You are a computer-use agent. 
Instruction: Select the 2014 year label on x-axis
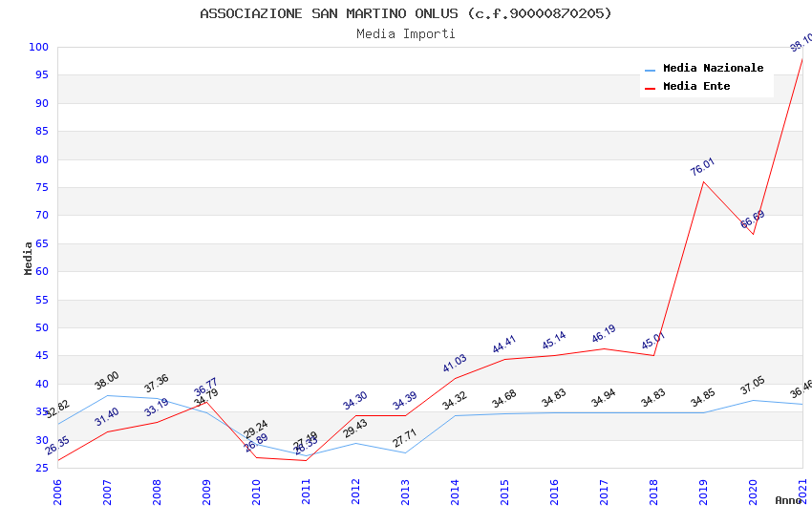coord(455,492)
